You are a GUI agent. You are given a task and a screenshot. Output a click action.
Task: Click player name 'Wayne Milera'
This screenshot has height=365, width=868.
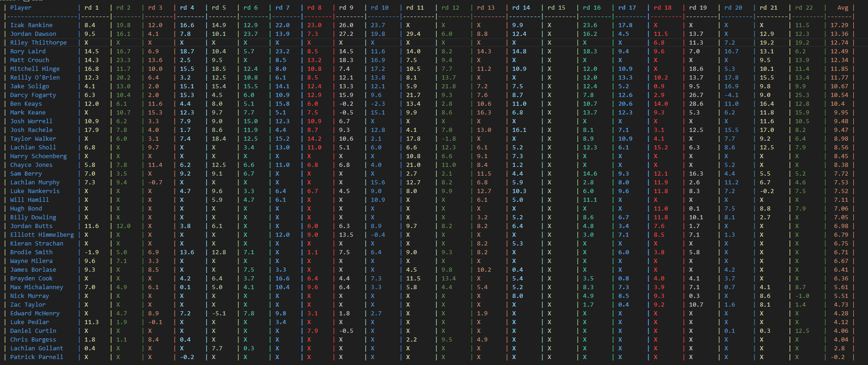[31, 261]
